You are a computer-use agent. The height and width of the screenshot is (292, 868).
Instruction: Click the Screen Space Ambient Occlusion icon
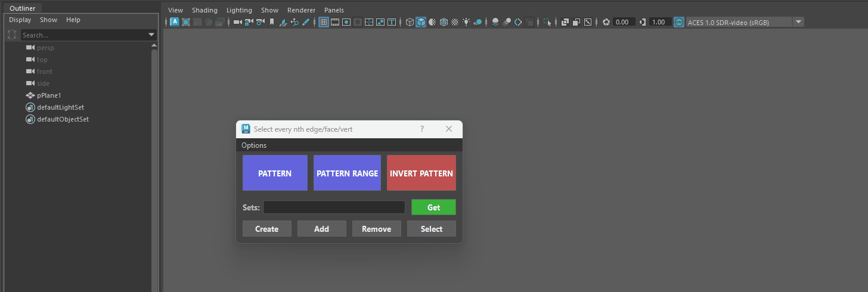tap(495, 22)
